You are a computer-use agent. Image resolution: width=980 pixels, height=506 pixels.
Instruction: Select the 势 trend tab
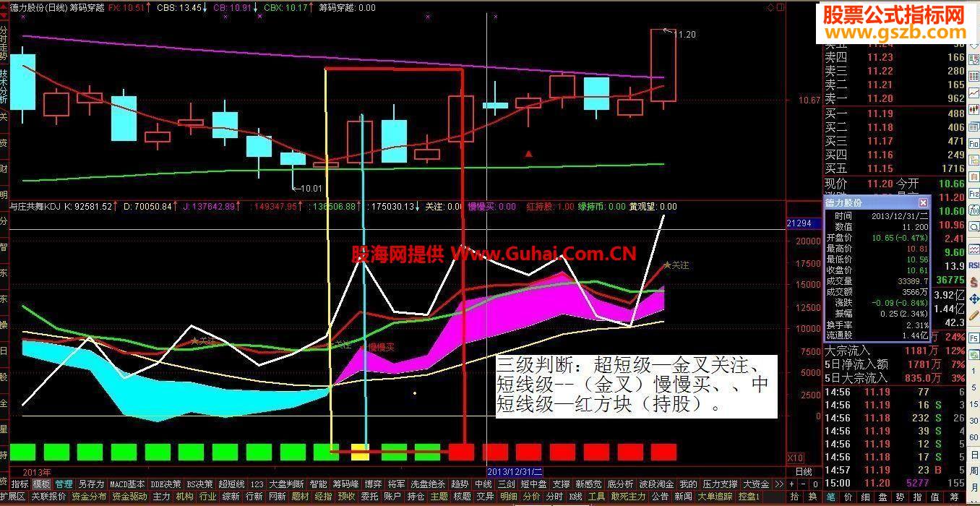[900, 497]
